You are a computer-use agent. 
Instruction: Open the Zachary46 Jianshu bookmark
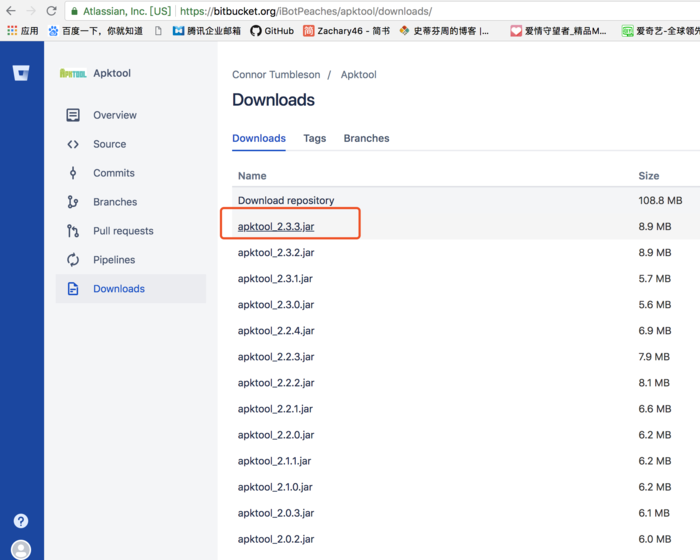346,31
